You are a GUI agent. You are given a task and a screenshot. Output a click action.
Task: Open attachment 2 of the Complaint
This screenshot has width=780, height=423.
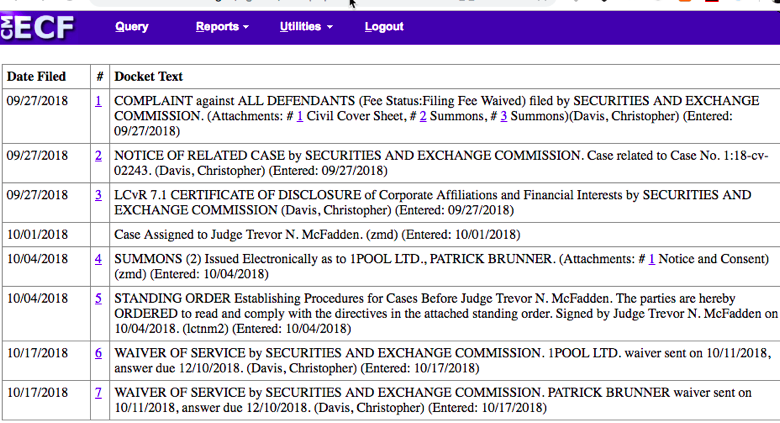coord(423,116)
